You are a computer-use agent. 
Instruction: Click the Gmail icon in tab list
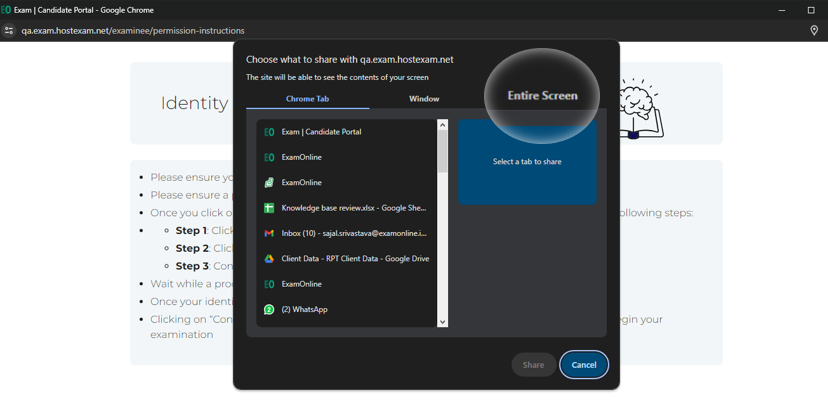pyautogui.click(x=269, y=233)
